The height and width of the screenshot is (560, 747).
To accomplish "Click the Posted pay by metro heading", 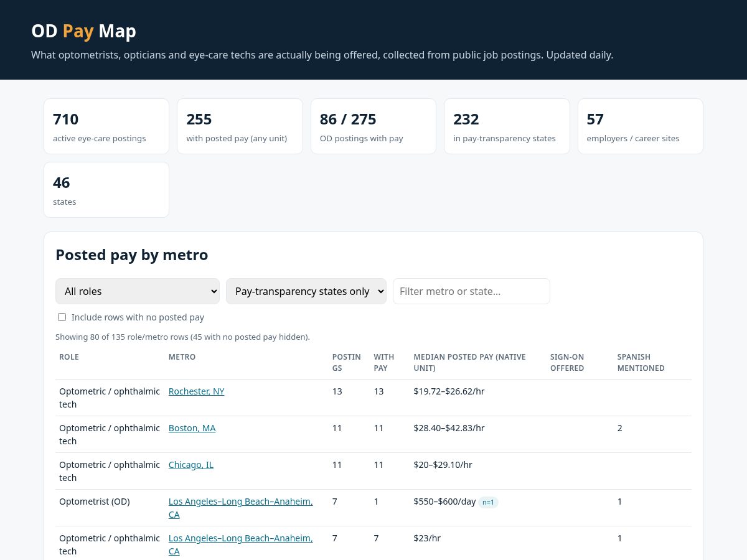I will click(x=132, y=255).
